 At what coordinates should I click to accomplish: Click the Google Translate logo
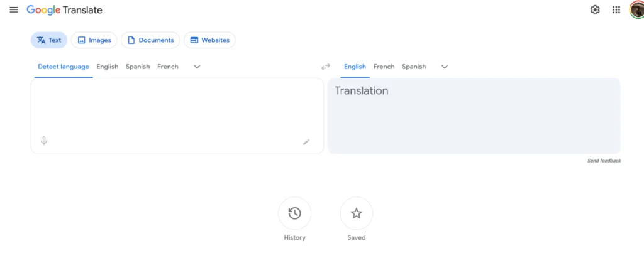pyautogui.click(x=65, y=10)
